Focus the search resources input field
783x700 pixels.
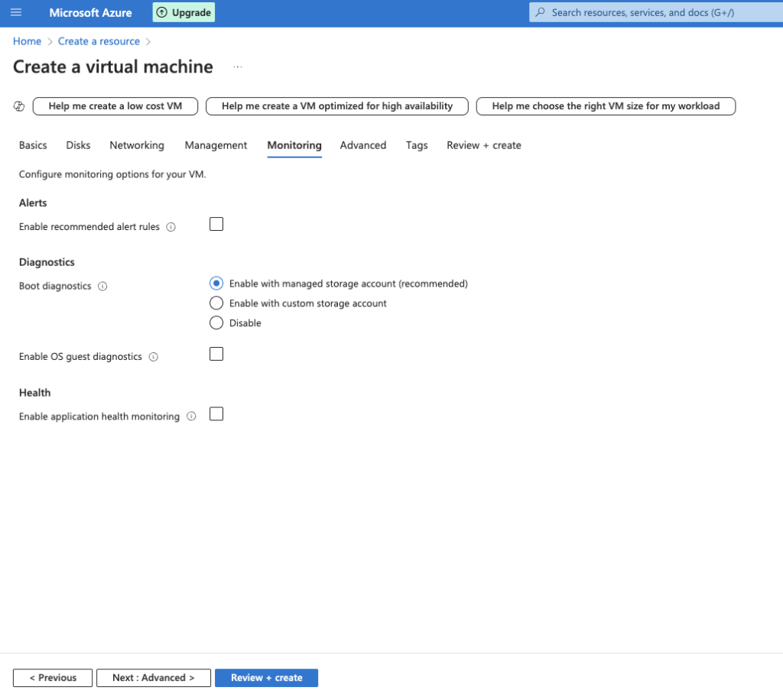tap(656, 12)
